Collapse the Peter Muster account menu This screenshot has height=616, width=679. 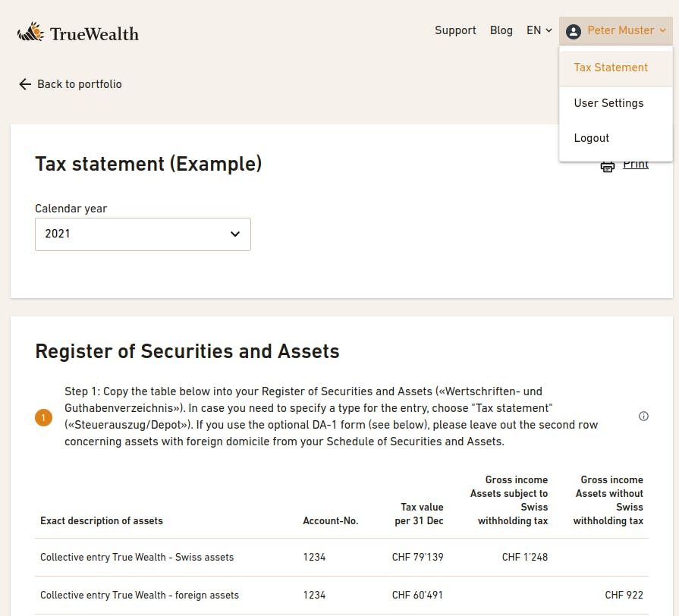click(x=615, y=31)
